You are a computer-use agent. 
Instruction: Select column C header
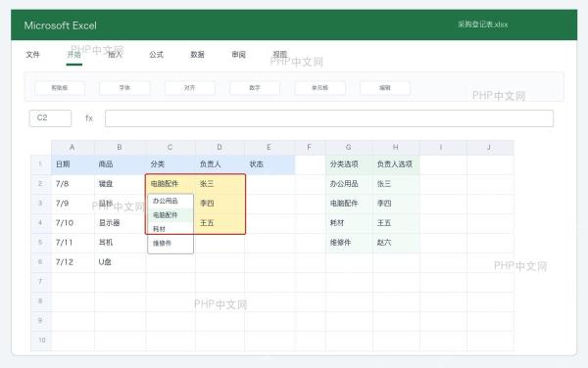171,148
